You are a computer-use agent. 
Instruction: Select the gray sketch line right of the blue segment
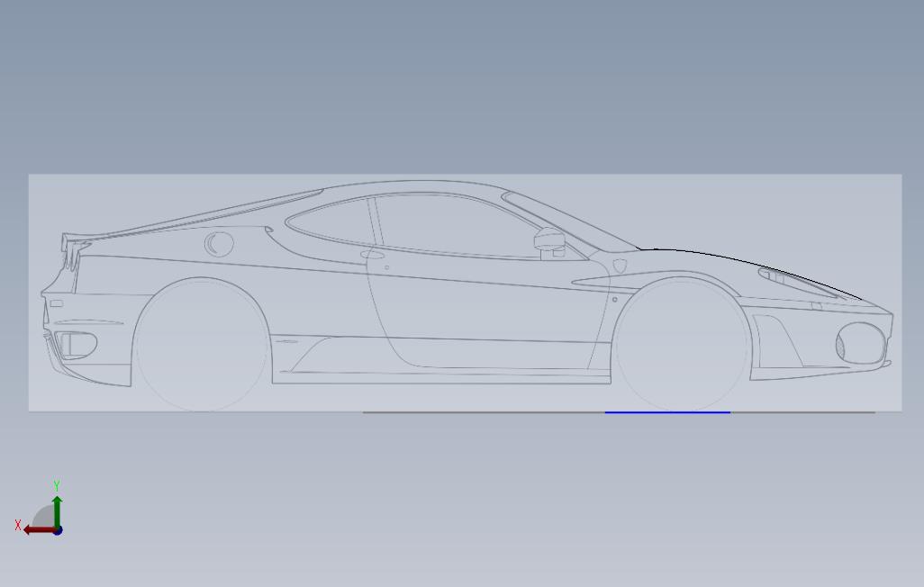[802, 412]
